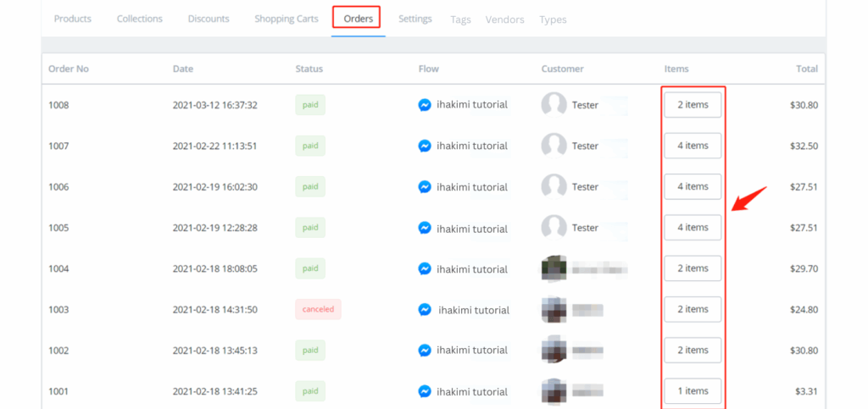Click Messenger icon on canceled order 1003
Screen dimensions: 868x409
[425, 310]
